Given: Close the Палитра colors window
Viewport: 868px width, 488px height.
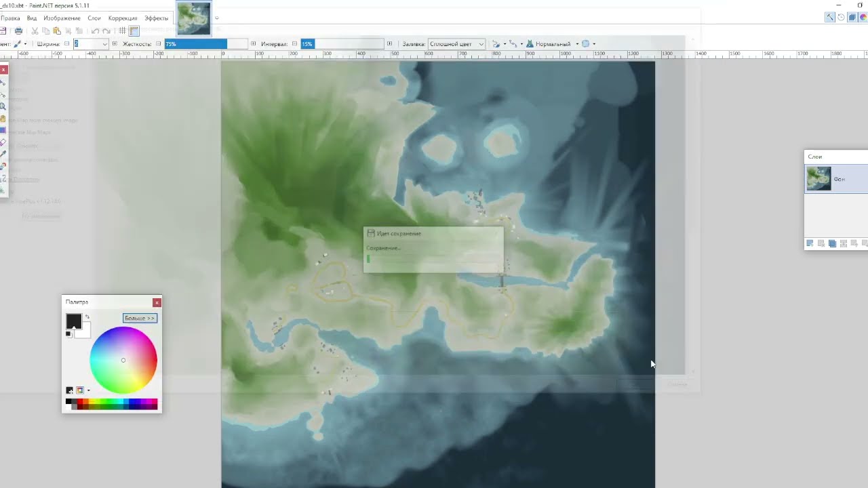Looking at the screenshot, I should click(157, 302).
